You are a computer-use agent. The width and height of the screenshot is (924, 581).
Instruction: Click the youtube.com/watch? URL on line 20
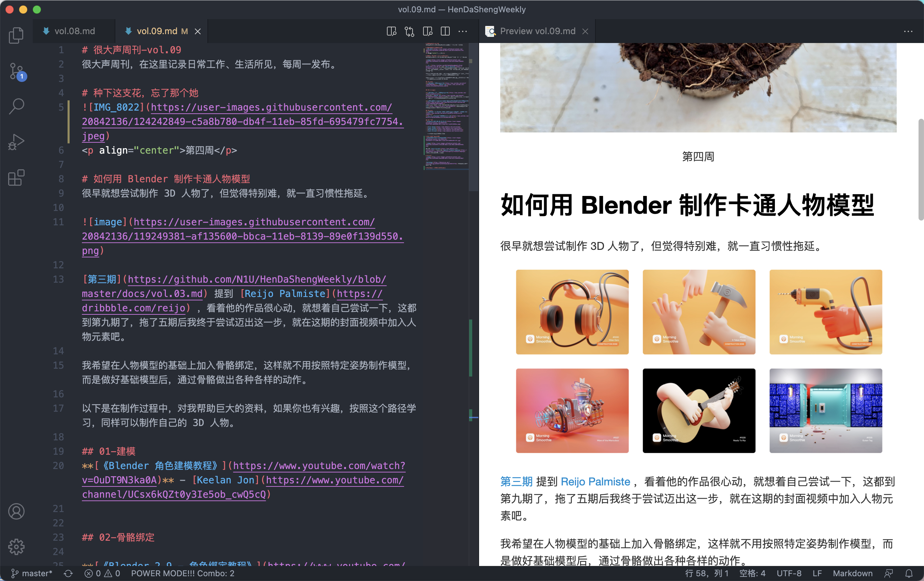(x=319, y=466)
